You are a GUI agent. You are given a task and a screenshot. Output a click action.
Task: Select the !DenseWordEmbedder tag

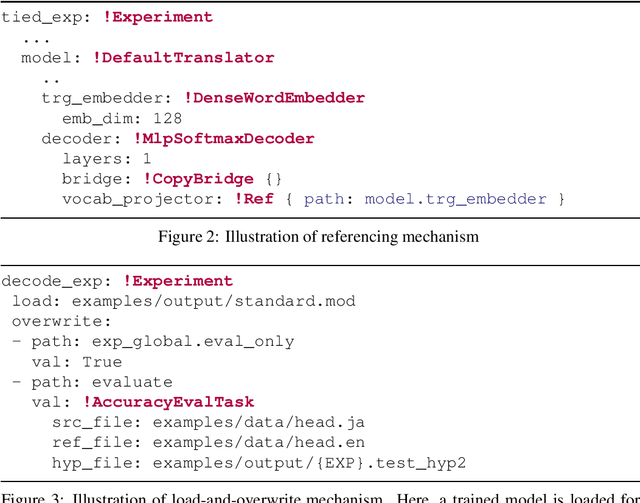(x=274, y=98)
